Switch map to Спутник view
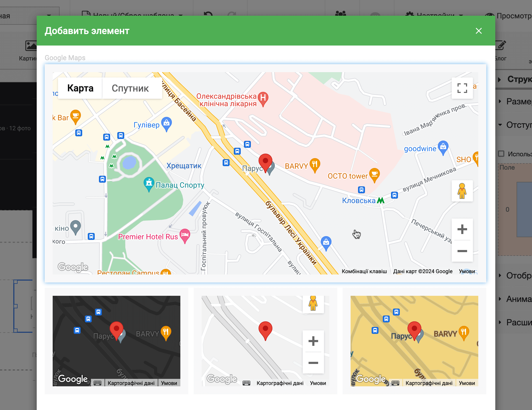 tap(130, 88)
